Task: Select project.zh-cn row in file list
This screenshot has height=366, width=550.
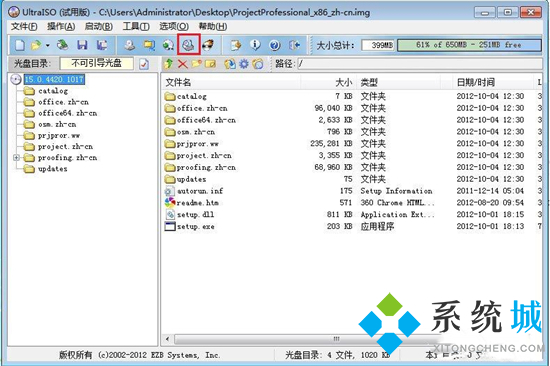Action: click(351, 155)
